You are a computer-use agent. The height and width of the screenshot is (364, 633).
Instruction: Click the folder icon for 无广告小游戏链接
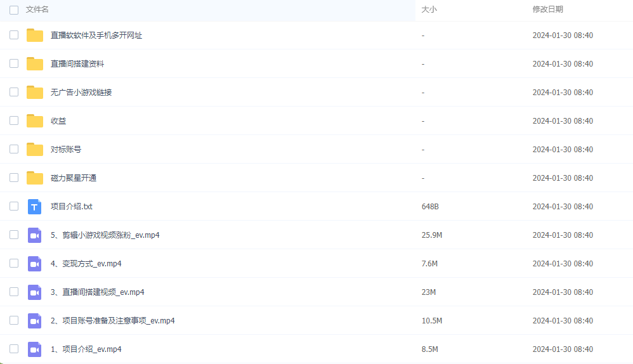[34, 93]
